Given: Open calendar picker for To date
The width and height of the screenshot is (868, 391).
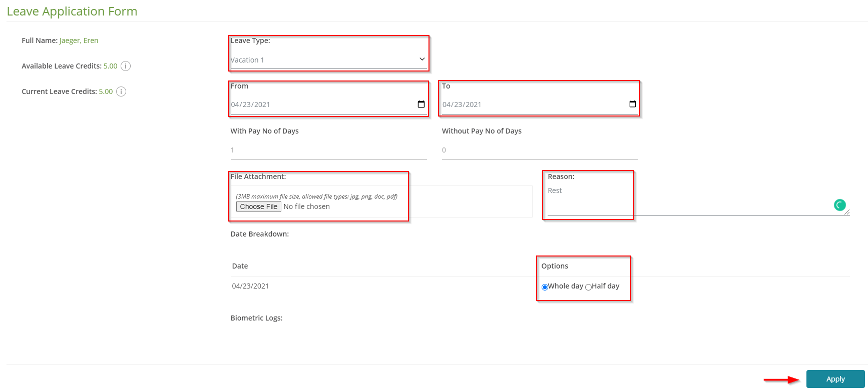Looking at the screenshot, I should tap(633, 104).
